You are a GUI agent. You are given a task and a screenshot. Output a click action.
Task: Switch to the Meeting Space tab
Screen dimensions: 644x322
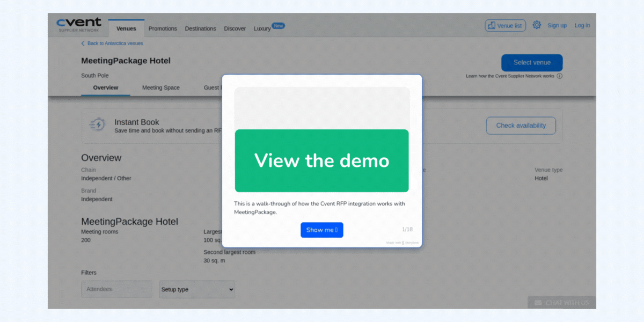pos(160,87)
